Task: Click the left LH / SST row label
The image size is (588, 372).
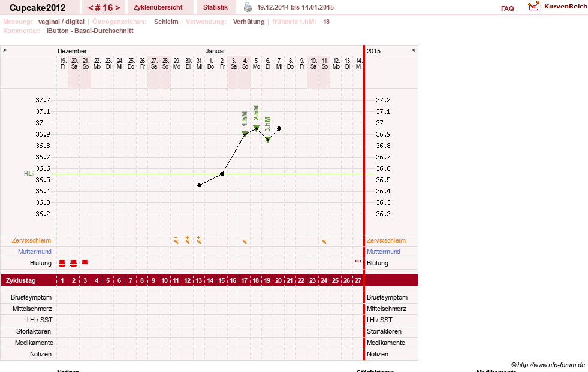Action: coord(40,320)
